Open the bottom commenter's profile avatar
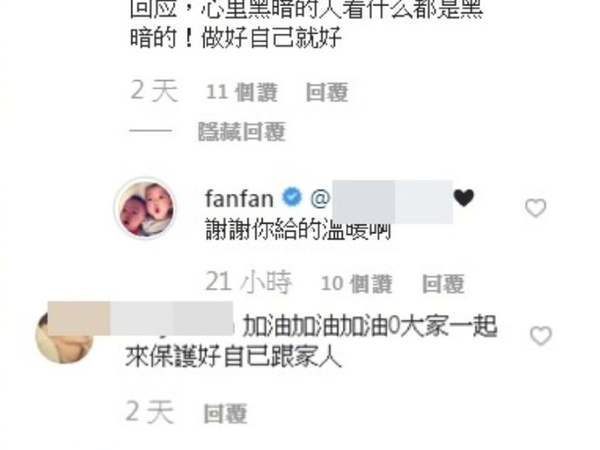This screenshot has width=600, height=450. [x=64, y=337]
